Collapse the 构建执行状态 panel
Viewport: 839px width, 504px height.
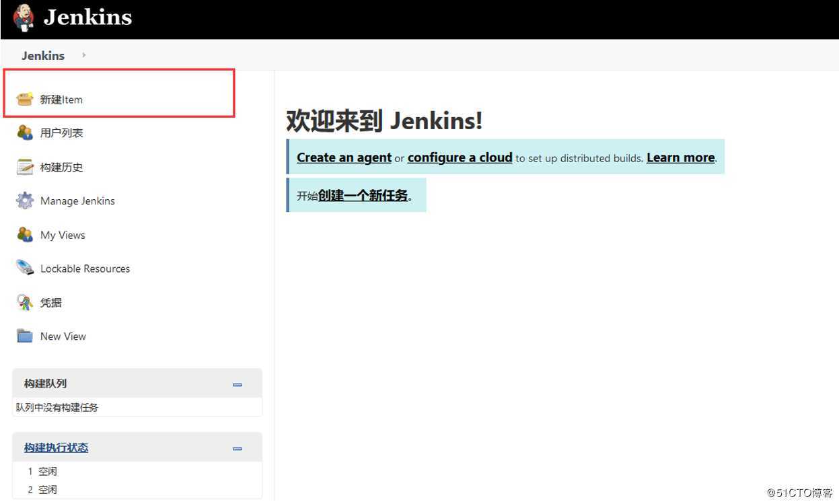coord(237,448)
